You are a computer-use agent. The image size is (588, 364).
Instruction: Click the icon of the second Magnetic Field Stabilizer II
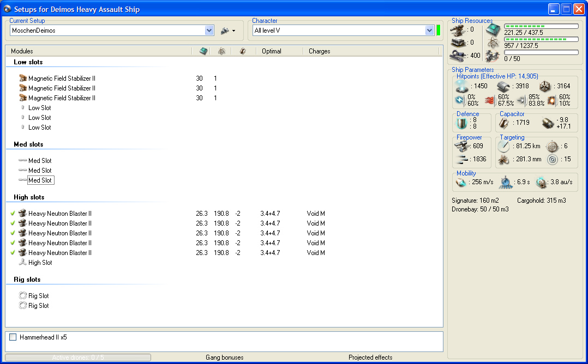click(23, 88)
